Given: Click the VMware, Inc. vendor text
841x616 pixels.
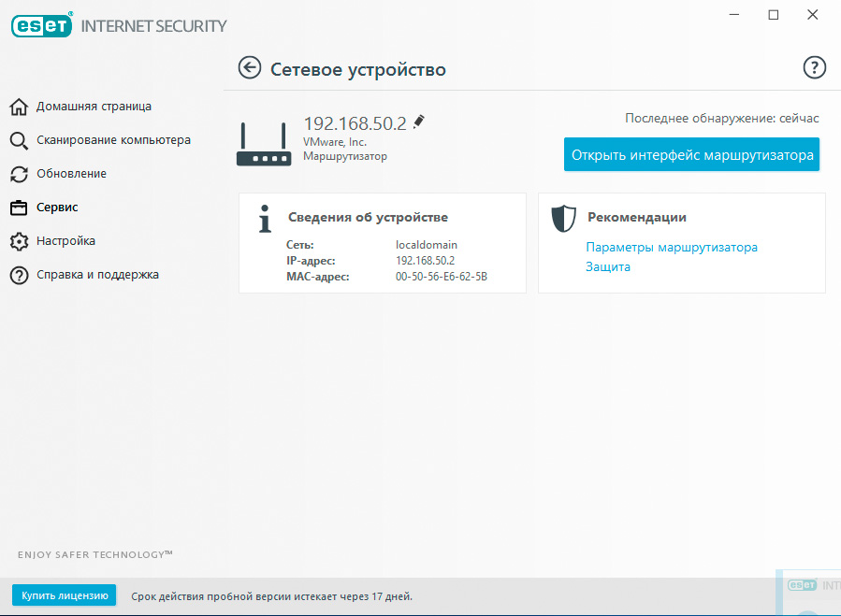Looking at the screenshot, I should pos(335,142).
